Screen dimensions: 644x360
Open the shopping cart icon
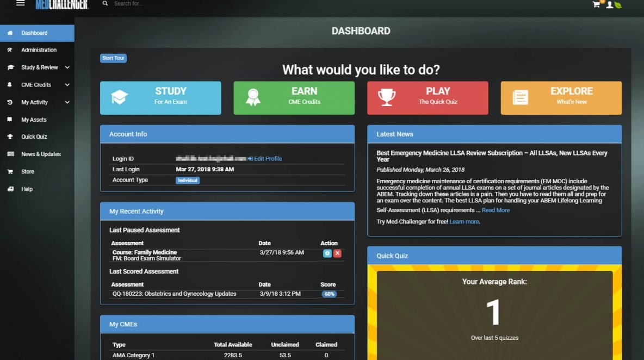596,4
